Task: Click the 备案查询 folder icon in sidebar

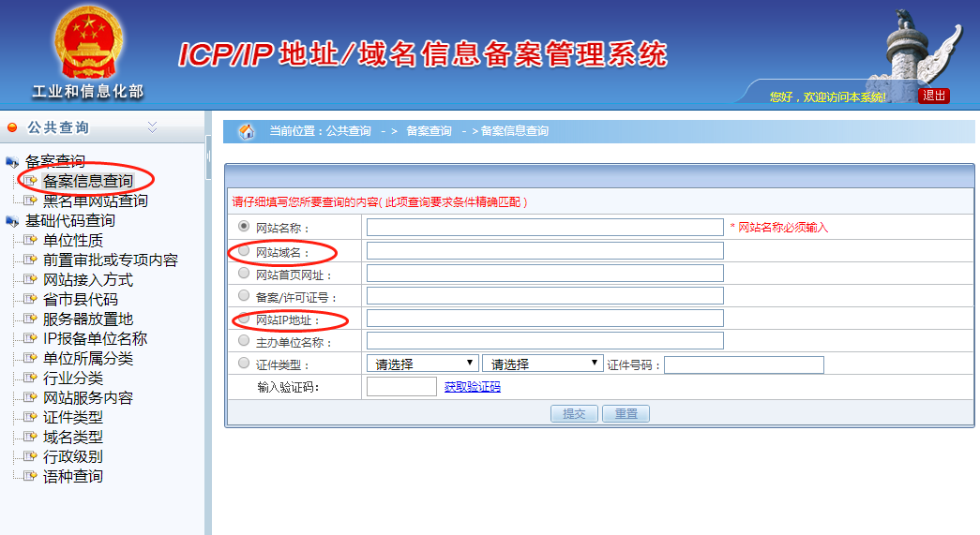Action: pos(12,162)
